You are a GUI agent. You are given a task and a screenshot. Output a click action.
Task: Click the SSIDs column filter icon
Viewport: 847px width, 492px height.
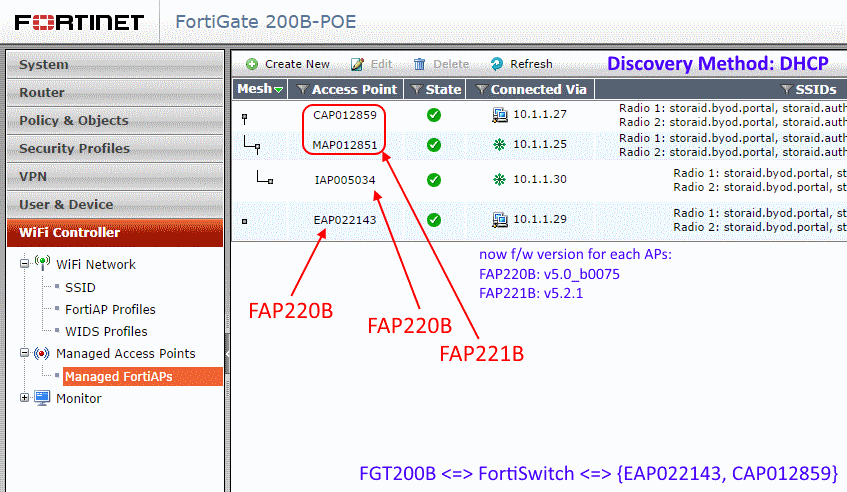tap(786, 90)
